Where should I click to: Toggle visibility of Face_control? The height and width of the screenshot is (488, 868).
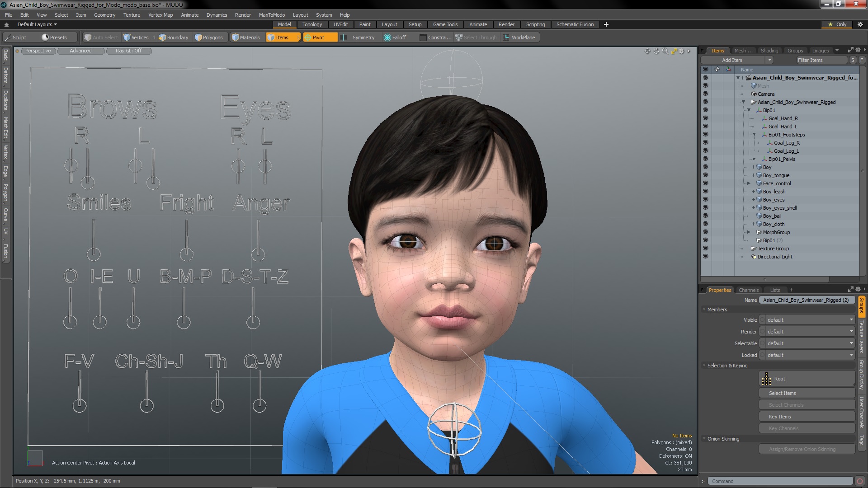click(705, 183)
